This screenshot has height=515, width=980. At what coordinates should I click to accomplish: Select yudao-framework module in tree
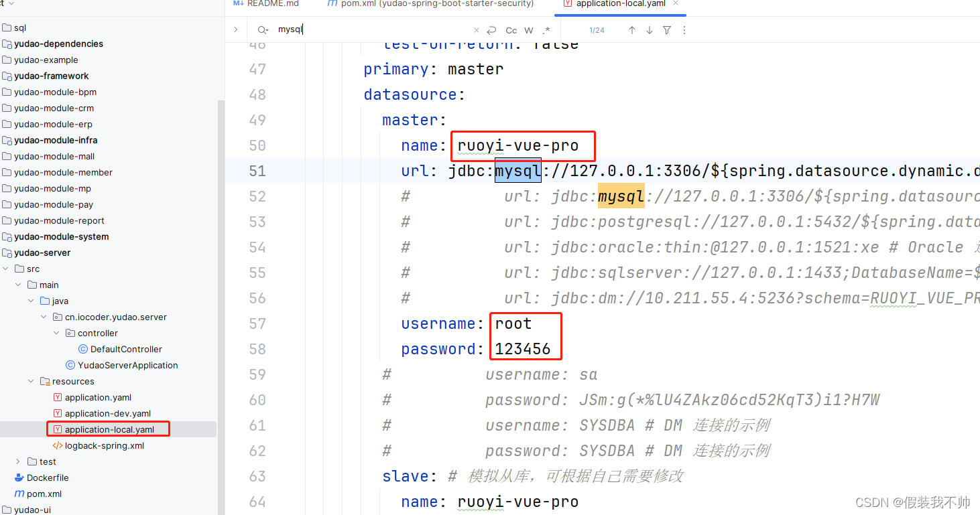pos(51,76)
